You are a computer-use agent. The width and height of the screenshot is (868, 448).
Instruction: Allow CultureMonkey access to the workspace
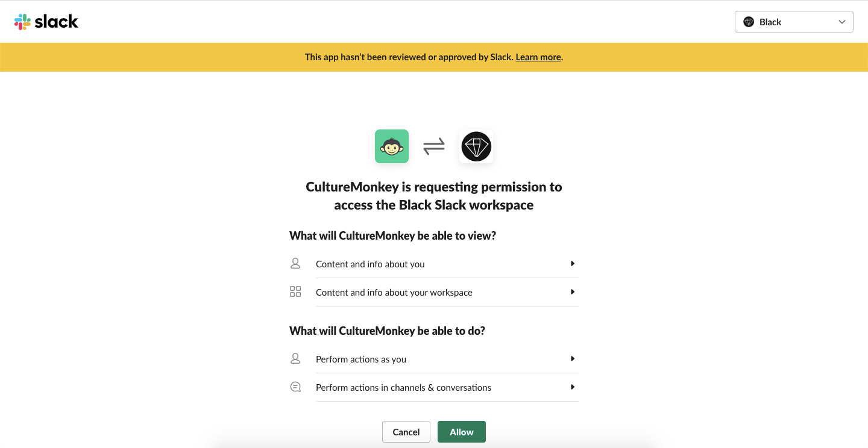[x=461, y=432]
